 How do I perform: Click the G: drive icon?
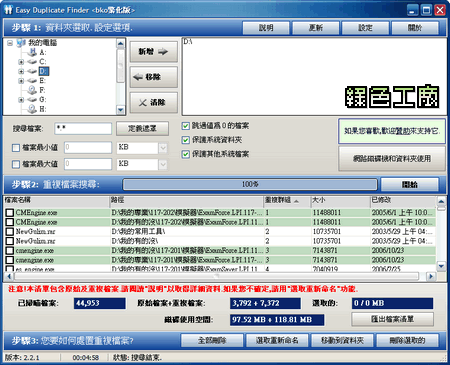point(32,99)
